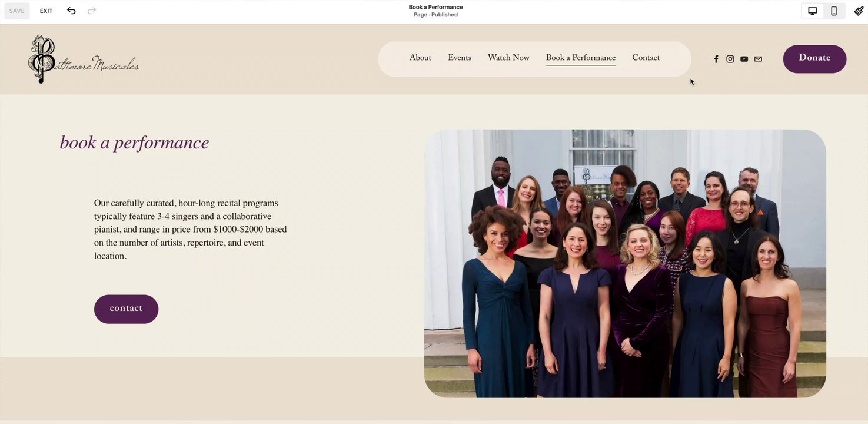Click the undo arrow icon
The width and height of the screenshot is (868, 424).
point(71,11)
